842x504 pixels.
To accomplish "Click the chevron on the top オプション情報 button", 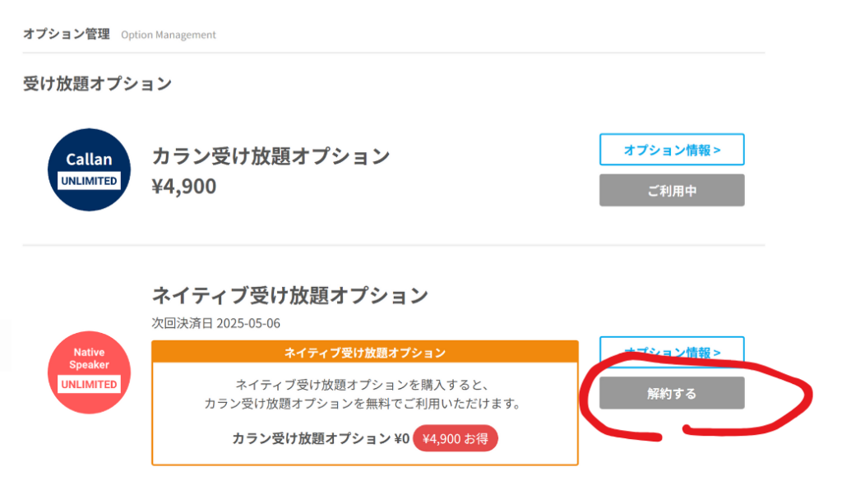I will click(717, 150).
